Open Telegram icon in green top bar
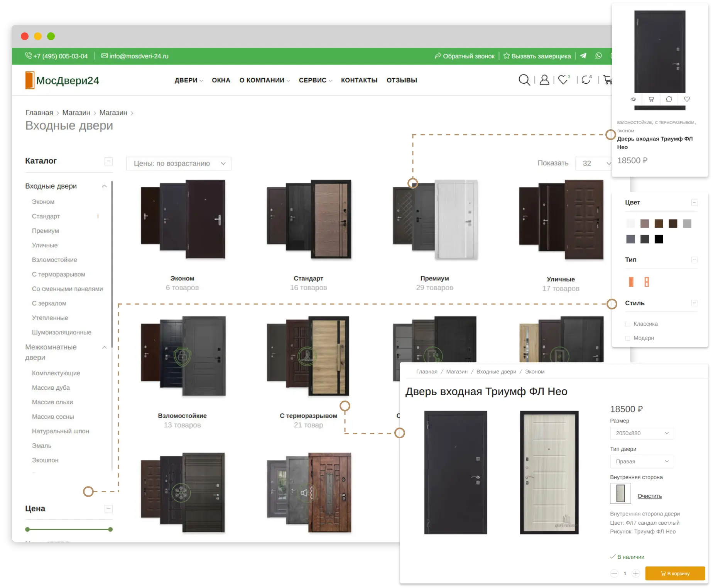 click(x=583, y=56)
